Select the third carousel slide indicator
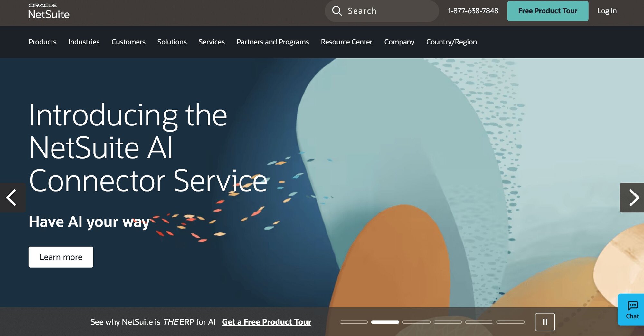The image size is (644, 336). [416, 322]
